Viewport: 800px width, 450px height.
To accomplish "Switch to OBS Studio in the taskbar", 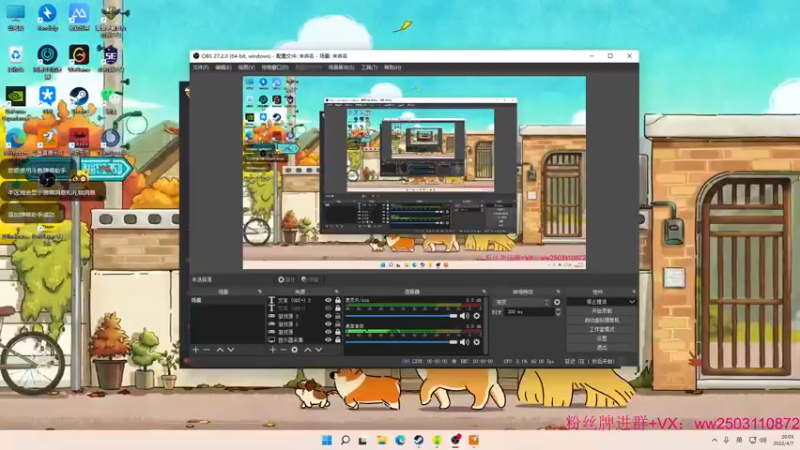I will [455, 440].
